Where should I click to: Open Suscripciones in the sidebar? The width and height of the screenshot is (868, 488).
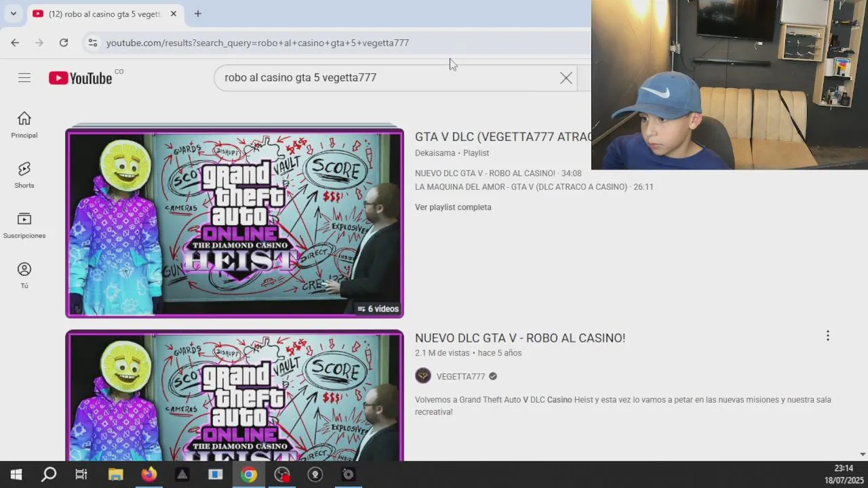[24, 226]
